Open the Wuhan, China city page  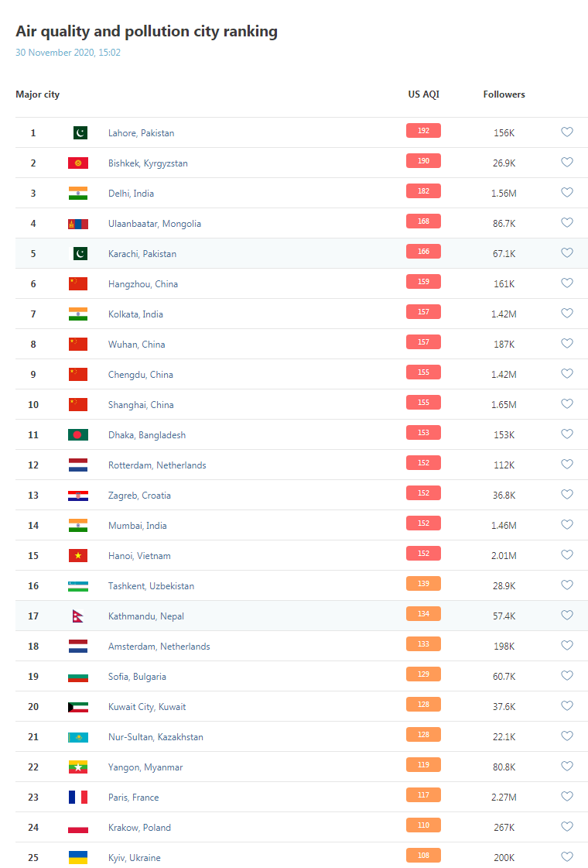coord(137,345)
